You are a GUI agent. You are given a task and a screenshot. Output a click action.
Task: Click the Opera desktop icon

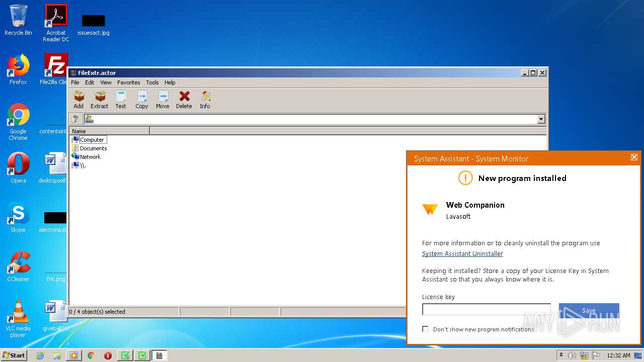[x=18, y=168]
